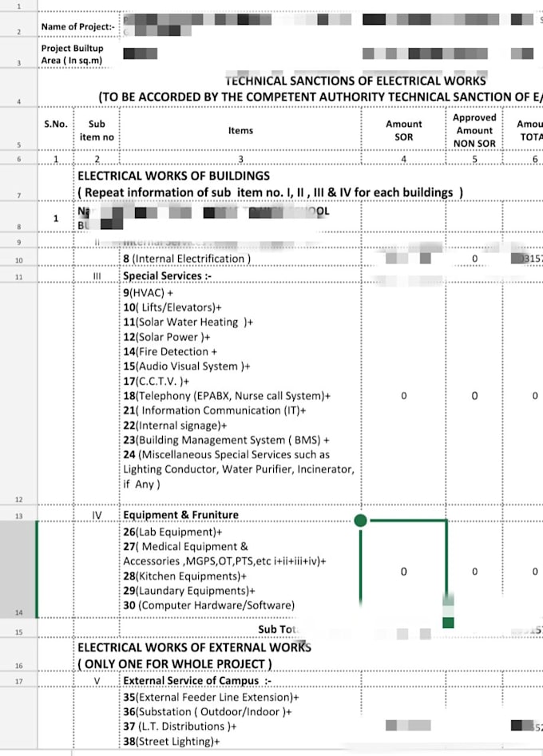The width and height of the screenshot is (543, 756).
Task: Select the 'Sub item no' header cell
Action: [x=97, y=130]
